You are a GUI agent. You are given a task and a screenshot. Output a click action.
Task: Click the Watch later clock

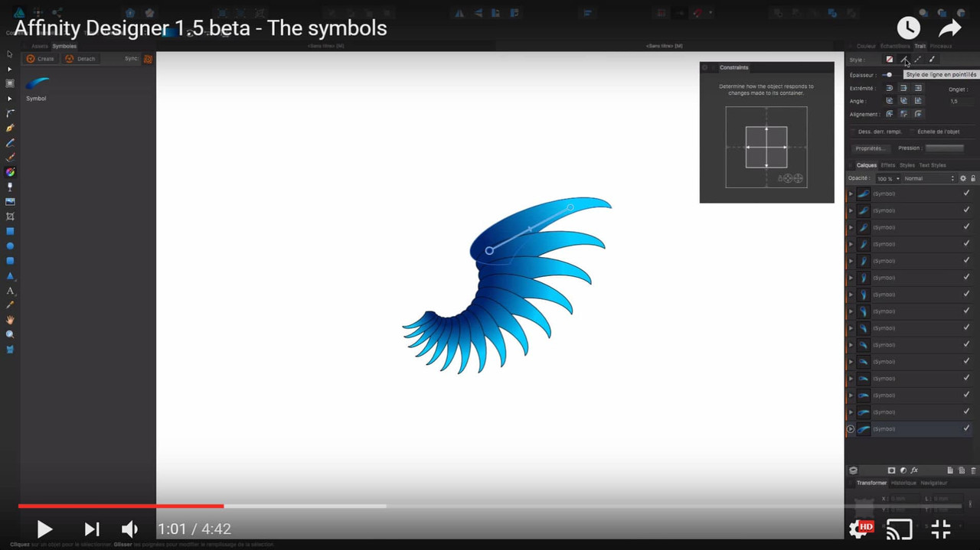pos(908,28)
